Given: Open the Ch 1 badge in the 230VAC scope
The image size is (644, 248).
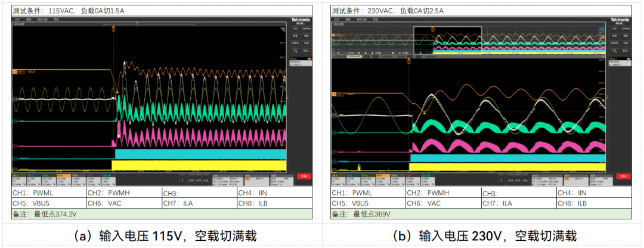Looking at the screenshot, I should click(x=339, y=179).
